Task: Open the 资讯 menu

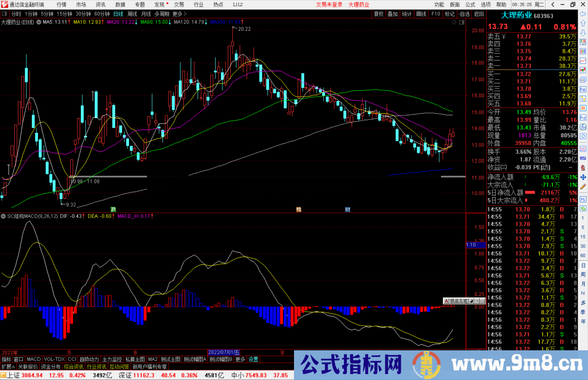Action: pyautogui.click(x=100, y=5)
